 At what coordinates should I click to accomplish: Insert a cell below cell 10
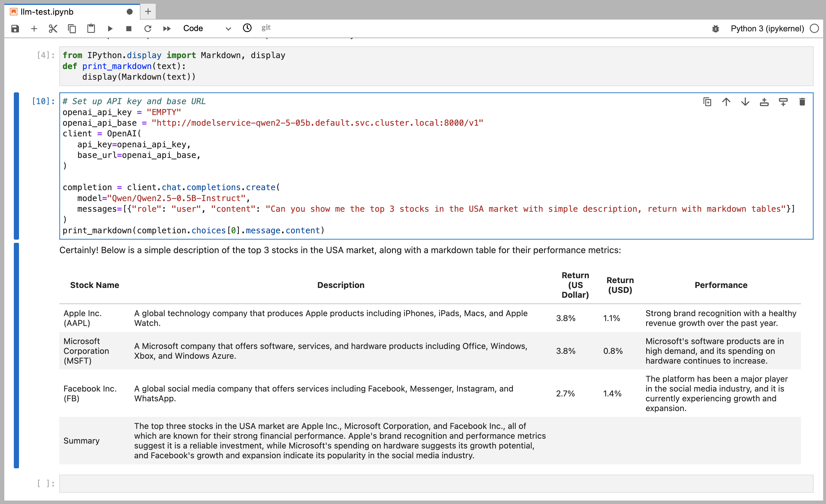[783, 102]
